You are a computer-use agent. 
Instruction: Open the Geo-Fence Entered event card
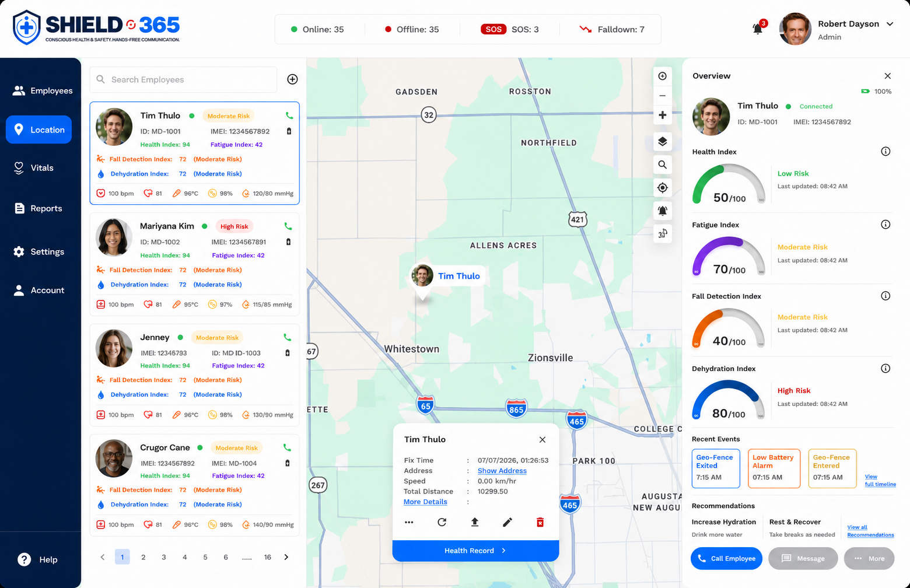(832, 468)
